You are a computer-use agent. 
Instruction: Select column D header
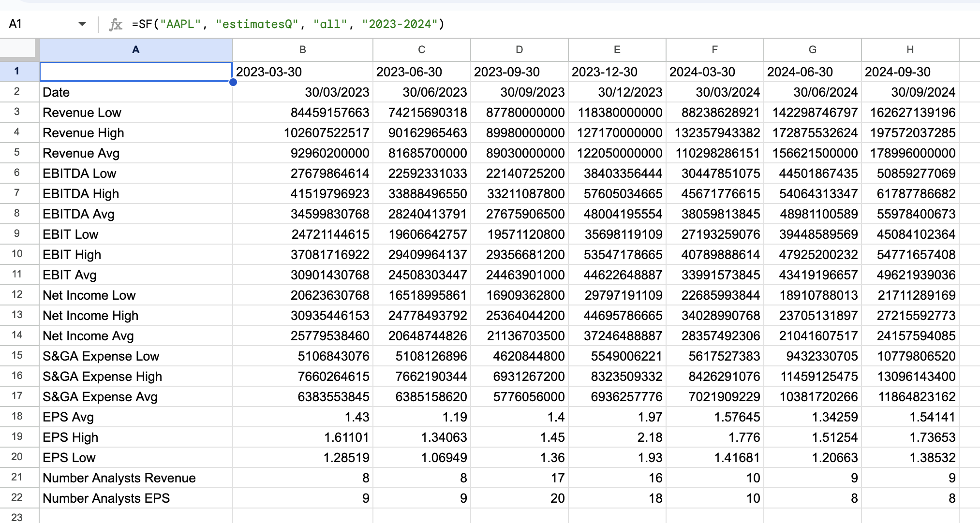click(520, 50)
